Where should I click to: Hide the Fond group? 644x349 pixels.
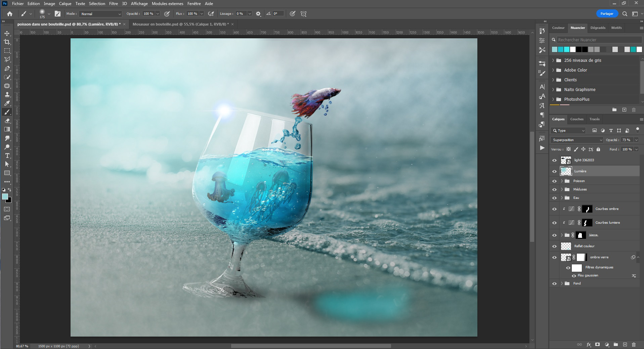tap(554, 283)
